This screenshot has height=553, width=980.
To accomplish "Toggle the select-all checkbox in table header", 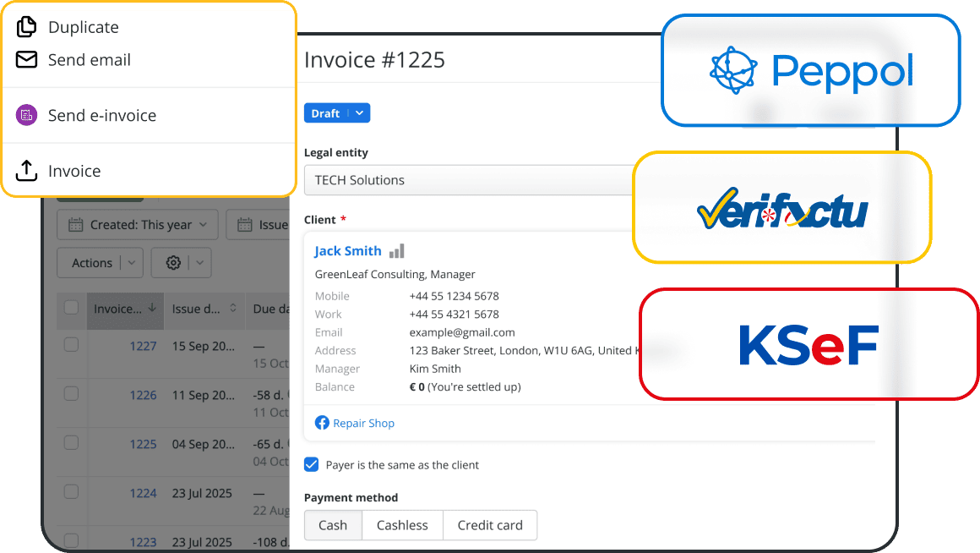I will pos(71,308).
